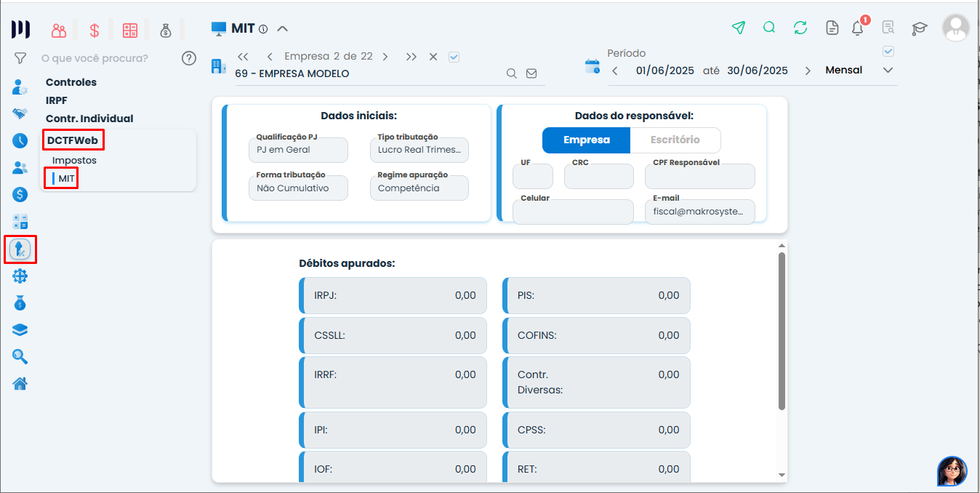Toggle the checkbox next to company navigation

[454, 57]
